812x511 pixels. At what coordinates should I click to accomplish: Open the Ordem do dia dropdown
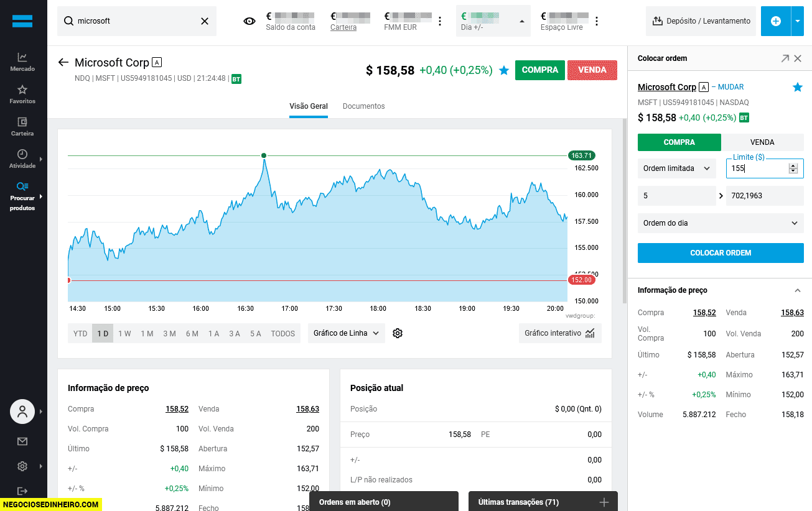(x=721, y=223)
